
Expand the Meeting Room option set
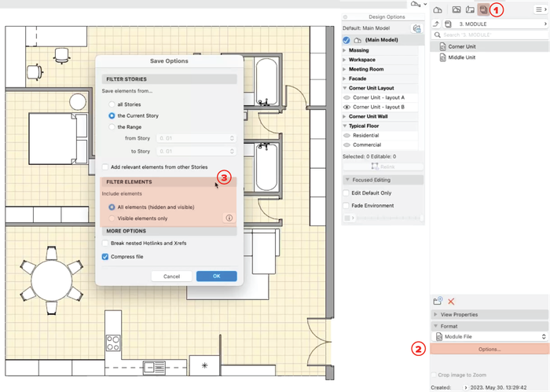click(344, 69)
